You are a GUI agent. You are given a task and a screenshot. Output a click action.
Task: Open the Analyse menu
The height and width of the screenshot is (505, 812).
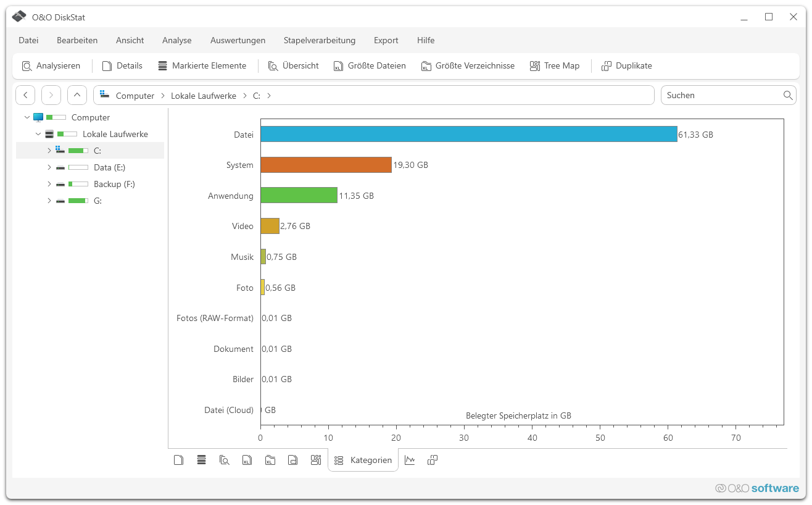(177, 40)
